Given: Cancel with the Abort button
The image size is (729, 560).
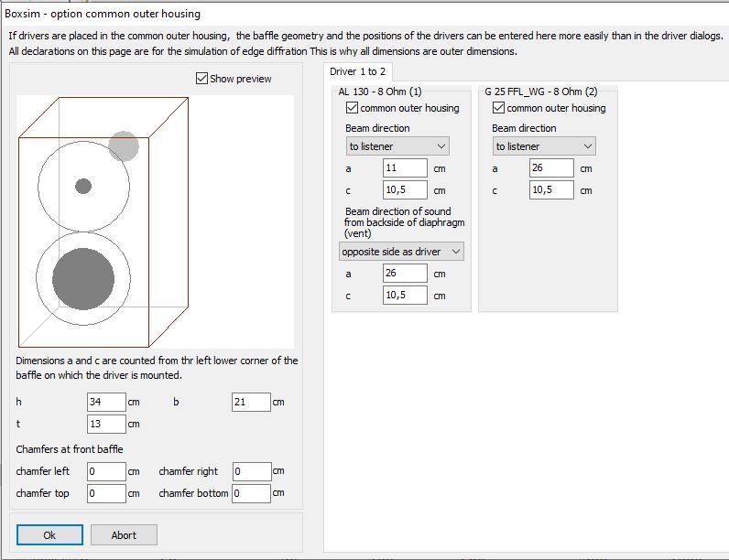Looking at the screenshot, I should (x=124, y=535).
